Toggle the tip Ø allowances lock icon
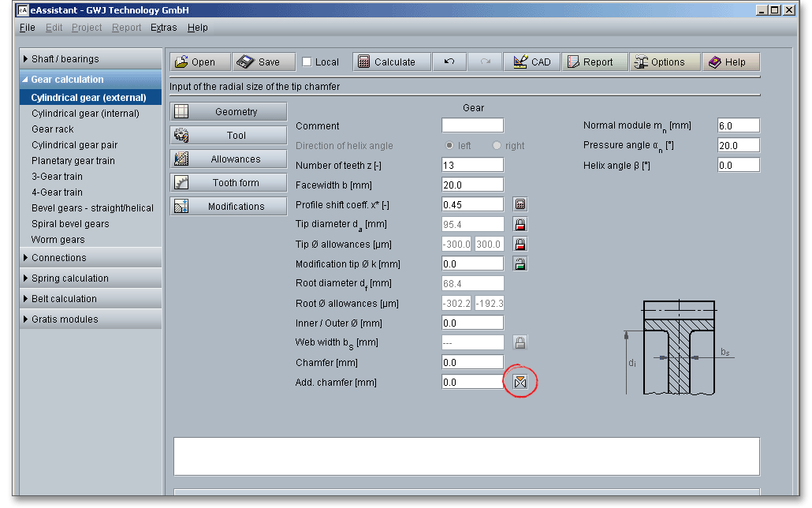Screen dimensions: 812x508 pyautogui.click(x=520, y=244)
